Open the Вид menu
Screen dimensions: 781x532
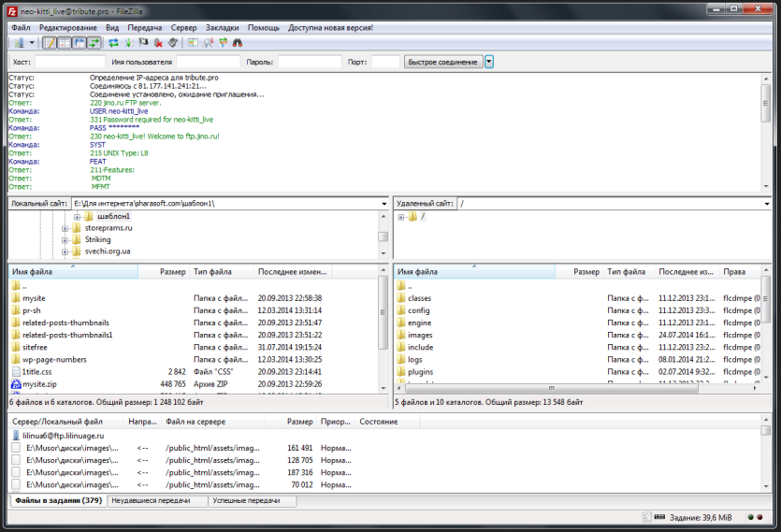point(112,27)
